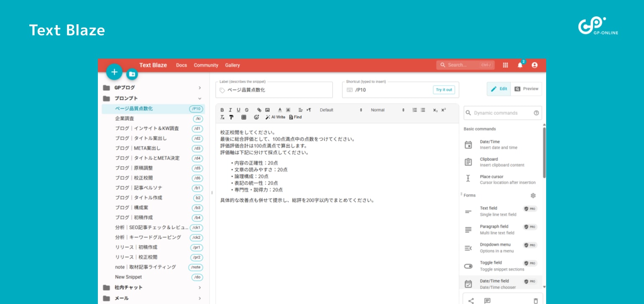Insert the Place cursor command

[502, 180]
